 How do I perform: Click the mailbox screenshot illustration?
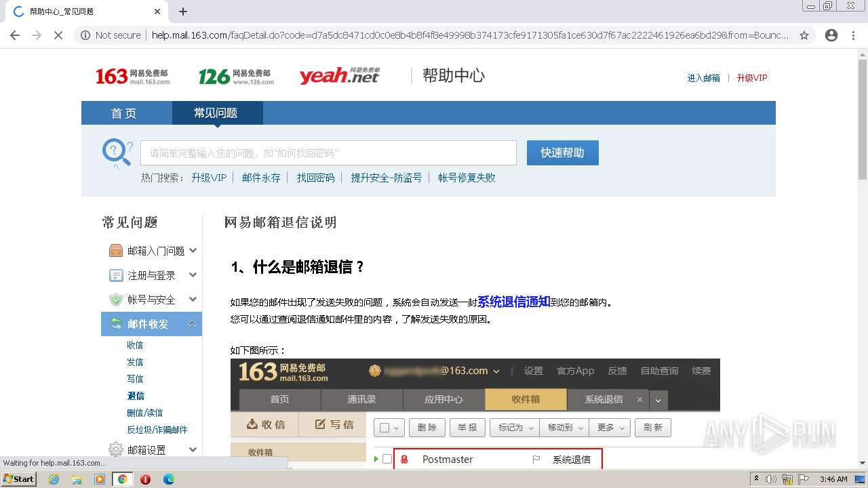[x=475, y=413]
